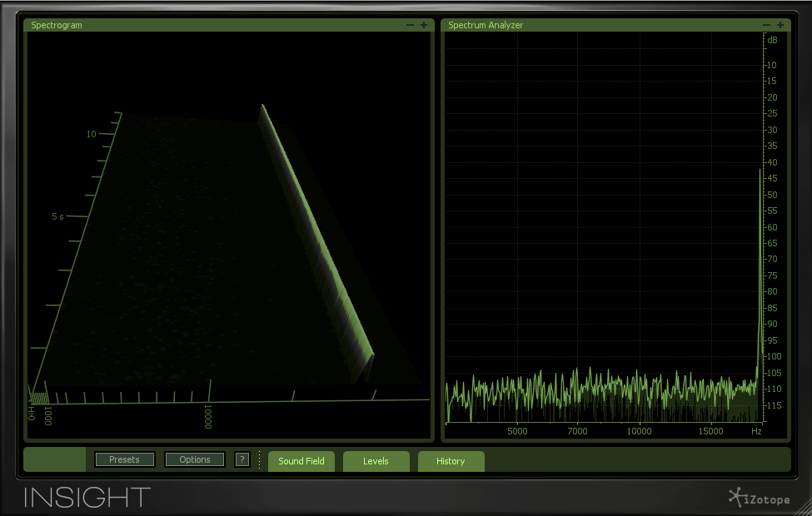Click the iZotope logo
Screen dimensions: 812x516
point(760,498)
